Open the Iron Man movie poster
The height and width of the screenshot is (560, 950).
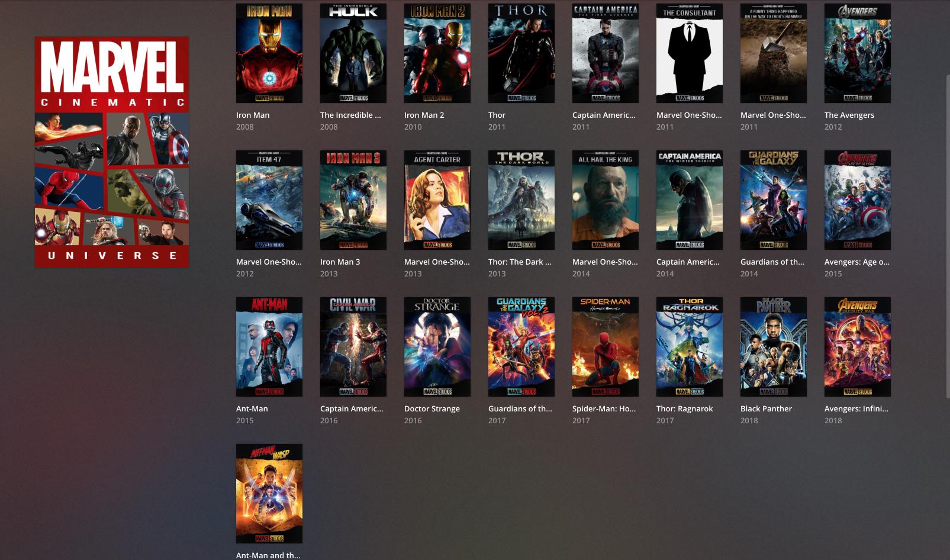269,53
